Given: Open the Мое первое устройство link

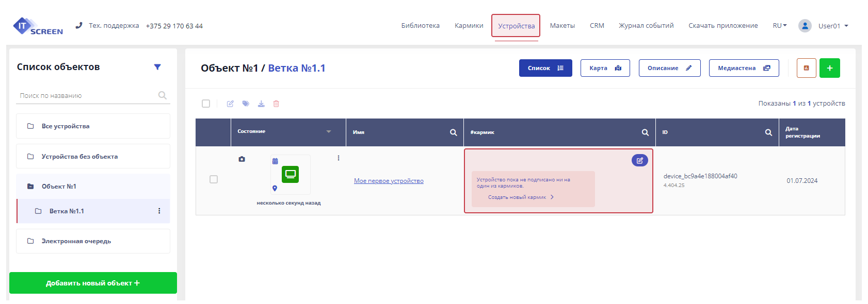Looking at the screenshot, I should pos(389,181).
